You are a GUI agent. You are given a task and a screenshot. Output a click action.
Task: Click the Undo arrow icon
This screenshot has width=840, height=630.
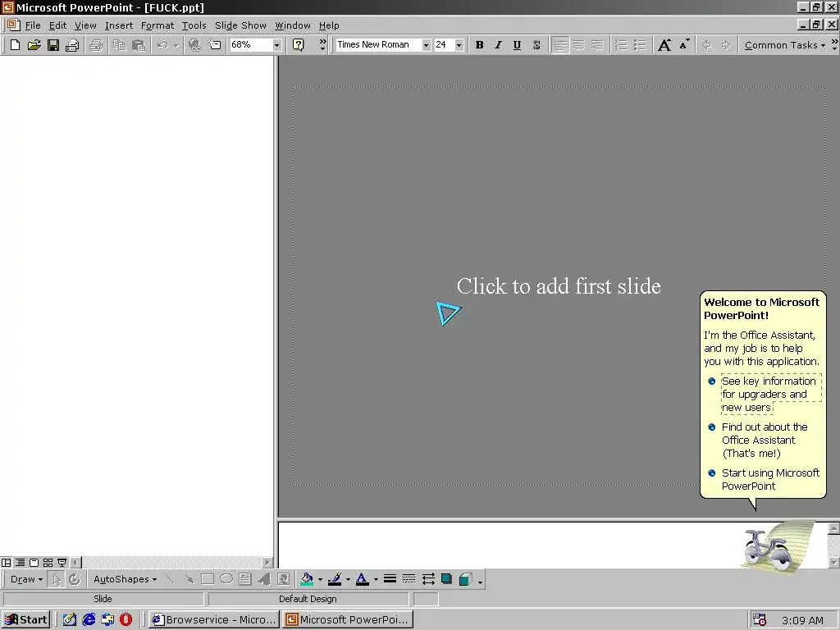pos(162,45)
